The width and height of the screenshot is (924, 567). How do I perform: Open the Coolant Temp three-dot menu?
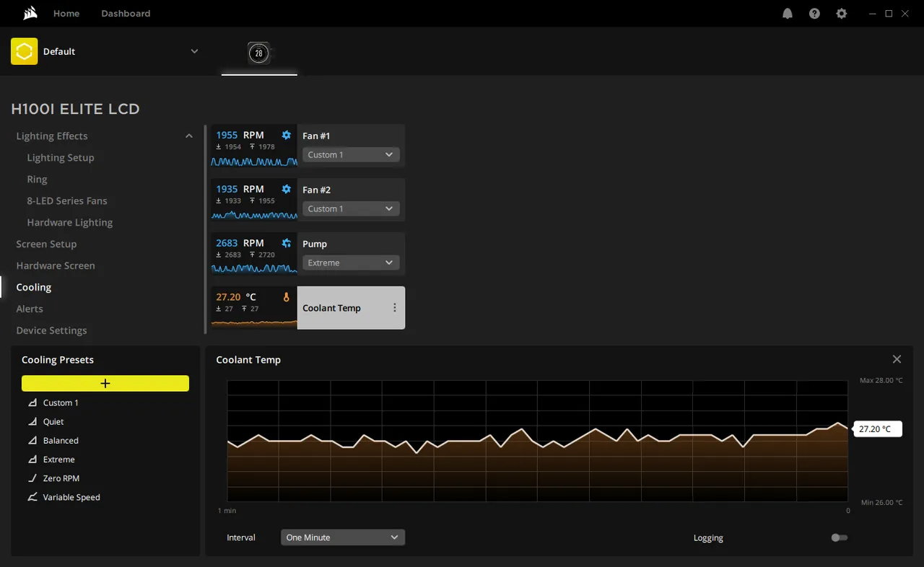point(395,308)
